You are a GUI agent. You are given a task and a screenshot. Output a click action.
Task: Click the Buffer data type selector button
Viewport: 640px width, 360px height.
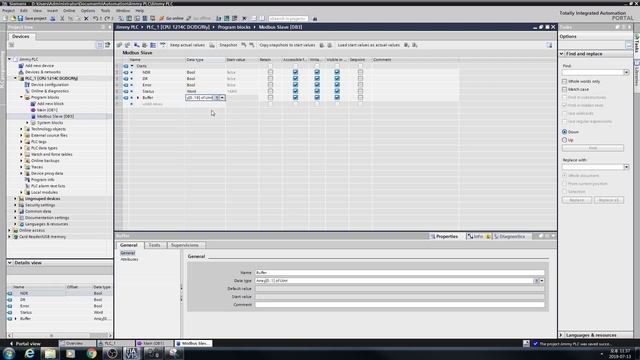tap(217, 98)
